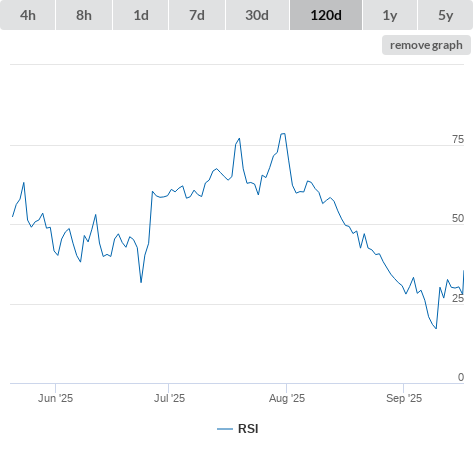Click the Aug '25 axis marker
The image size is (474, 455).
287,398
